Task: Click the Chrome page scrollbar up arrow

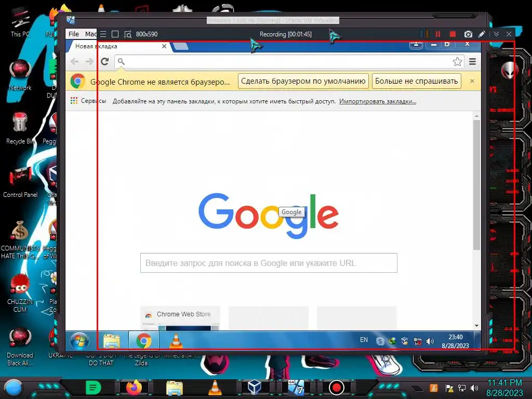Action: click(x=477, y=116)
